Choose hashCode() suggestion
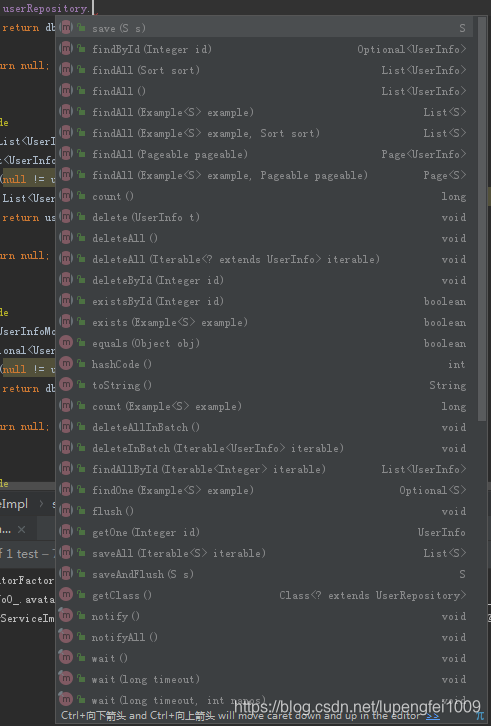The image size is (491, 726). pyautogui.click(x=264, y=364)
